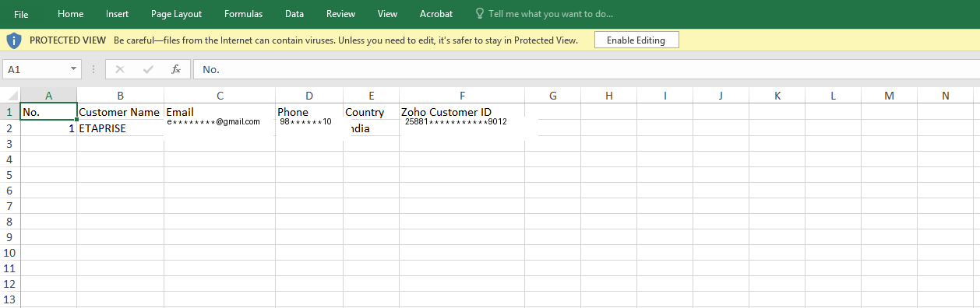980x308 pixels.
Task: Click the 'Zoho Customer ID' header cell
Action: (x=462, y=112)
